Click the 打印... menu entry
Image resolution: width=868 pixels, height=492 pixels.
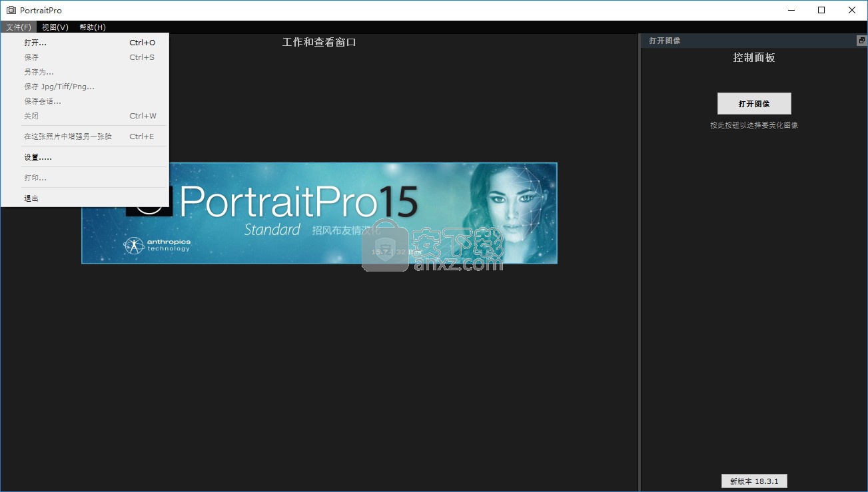(85, 178)
